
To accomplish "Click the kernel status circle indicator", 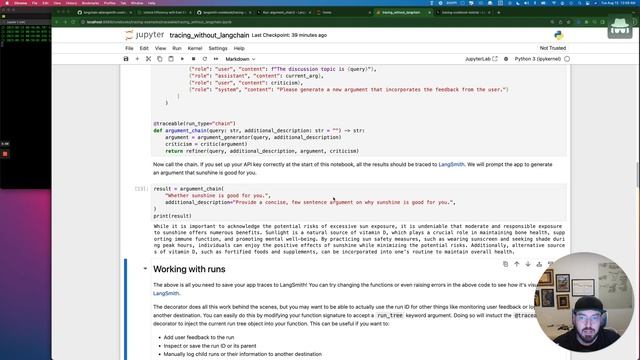I will pyautogui.click(x=567, y=59).
